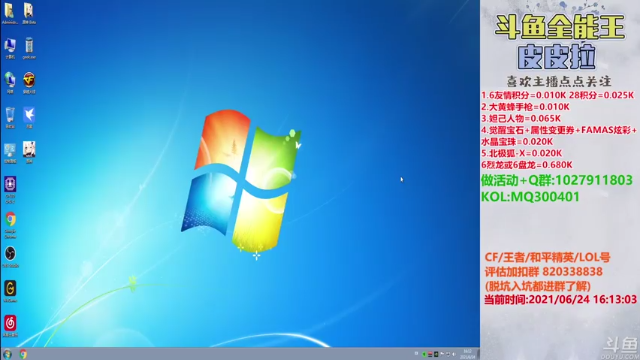640x360 pixels.
Task: Open the Computer desktop icon
Action: tap(9, 48)
